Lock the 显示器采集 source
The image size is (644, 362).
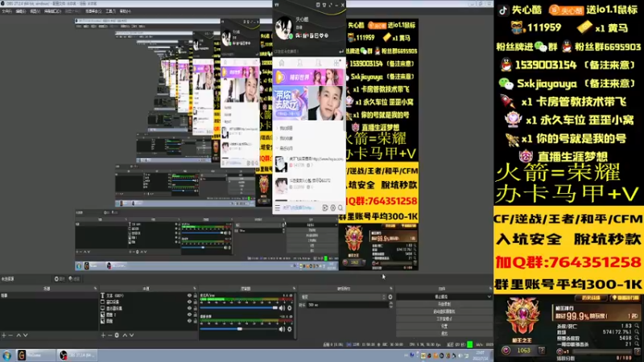[x=195, y=308]
